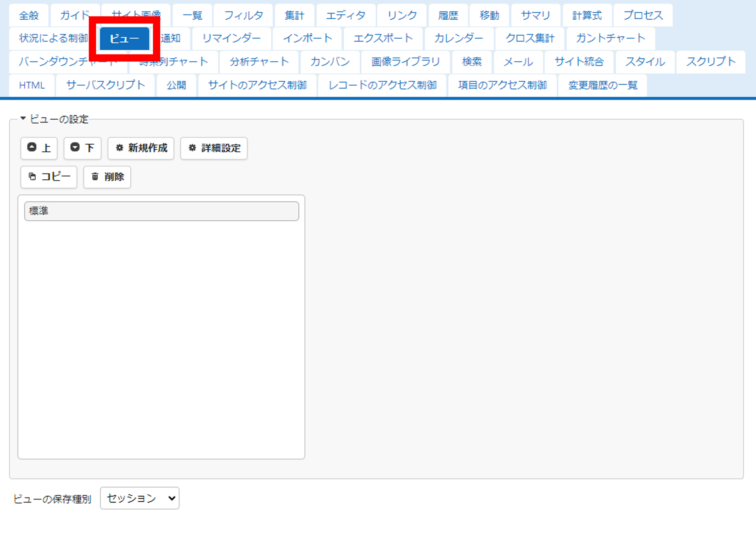Open the 公開 tab
The image size is (756, 542).
pyautogui.click(x=177, y=86)
